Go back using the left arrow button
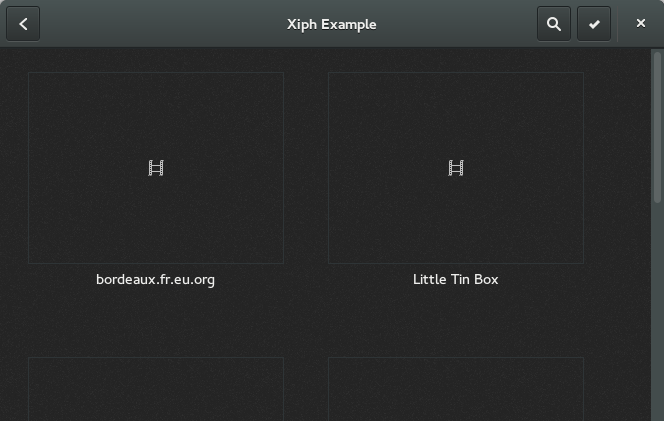The width and height of the screenshot is (664, 421). coord(23,24)
